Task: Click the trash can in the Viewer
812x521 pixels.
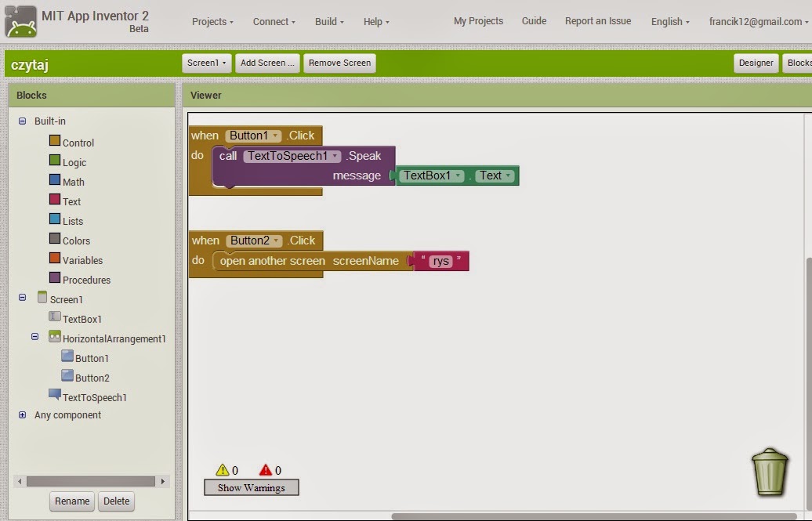Action: click(x=769, y=472)
